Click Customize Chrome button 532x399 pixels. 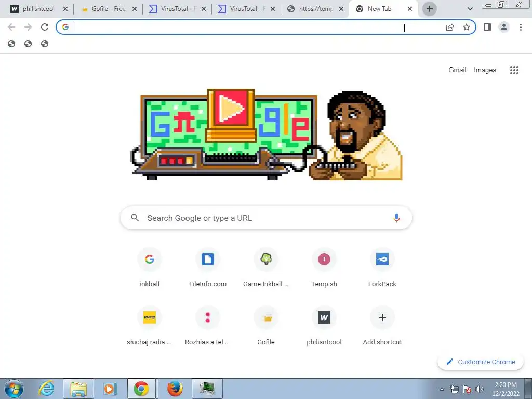(x=481, y=362)
